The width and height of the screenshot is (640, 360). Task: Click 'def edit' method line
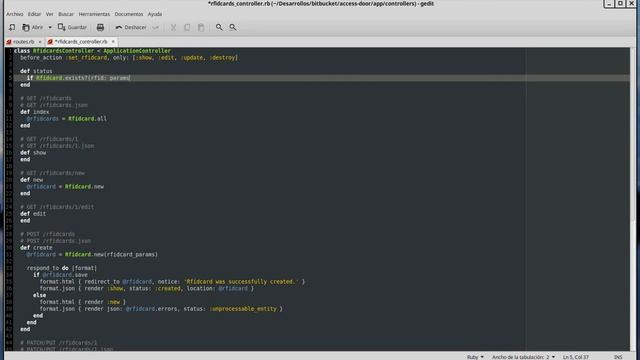coord(33,214)
